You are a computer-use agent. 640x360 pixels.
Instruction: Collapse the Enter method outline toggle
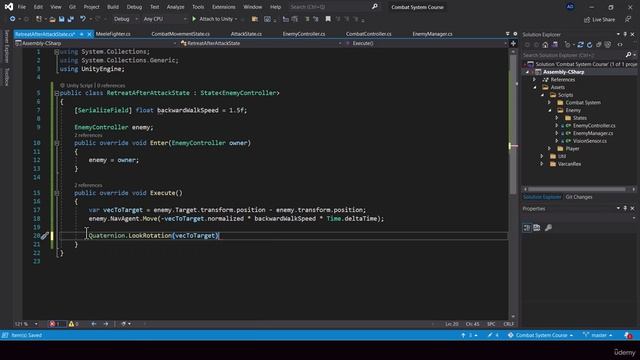point(57,143)
